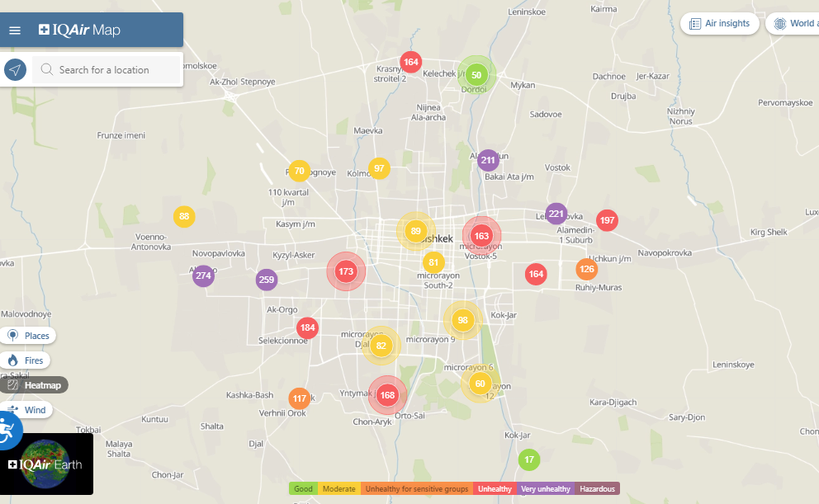Click the green 17 AQI marker

click(529, 459)
